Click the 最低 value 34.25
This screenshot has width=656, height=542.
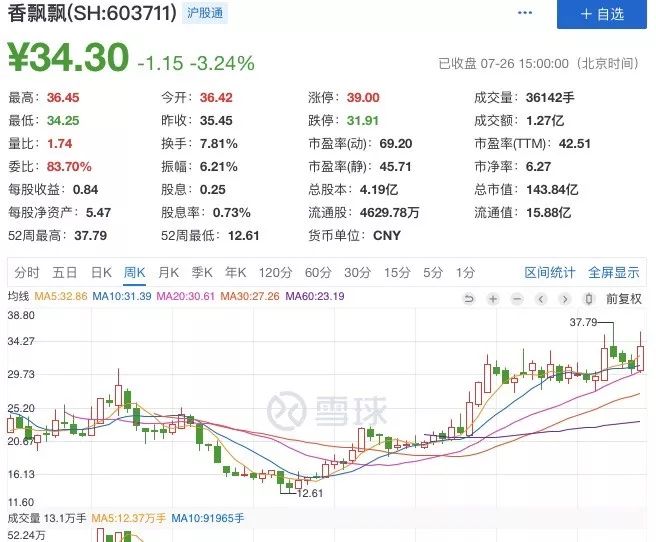[x=63, y=121]
